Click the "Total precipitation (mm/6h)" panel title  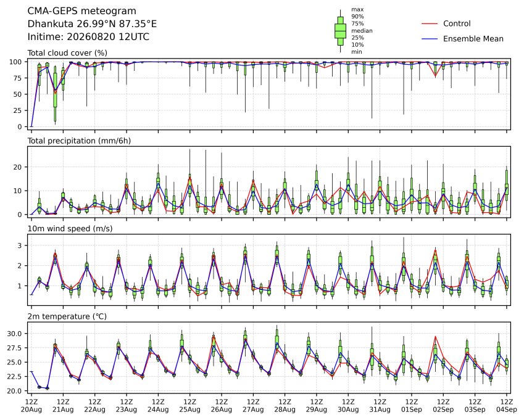click(79, 141)
